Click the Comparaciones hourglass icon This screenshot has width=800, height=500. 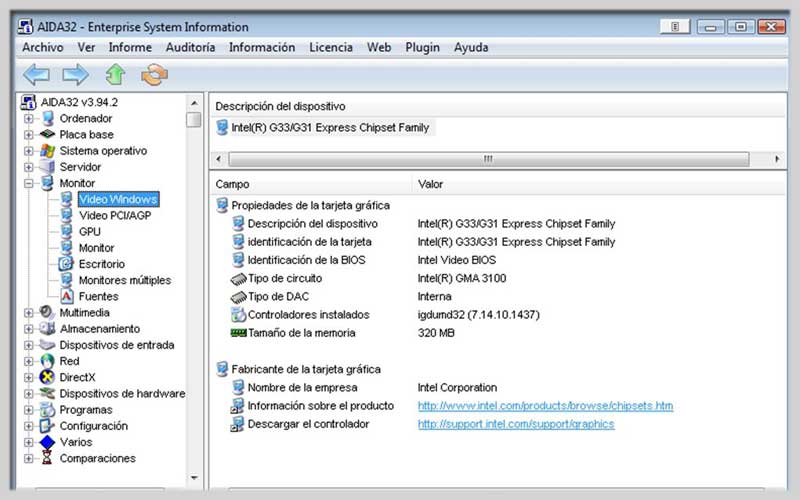47,458
